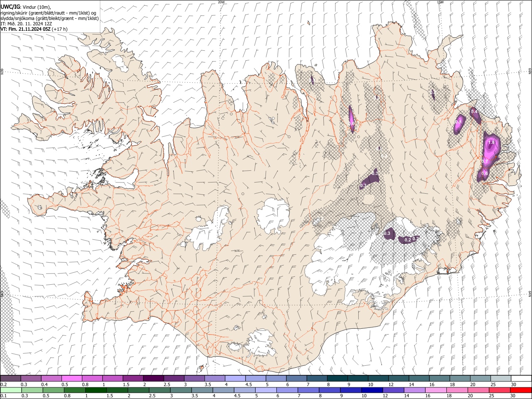
Task: Click the 12 label in lower legend row
Action: point(384,396)
